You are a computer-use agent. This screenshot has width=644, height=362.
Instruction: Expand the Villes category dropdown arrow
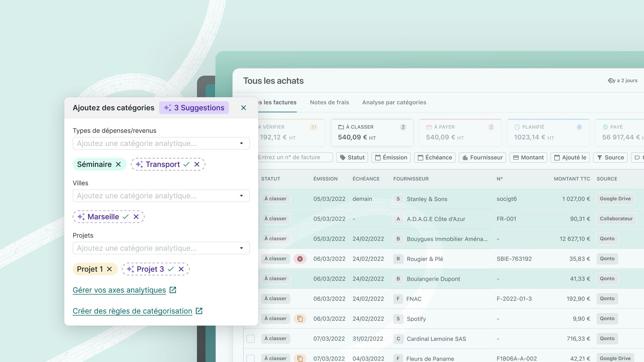pos(241,196)
